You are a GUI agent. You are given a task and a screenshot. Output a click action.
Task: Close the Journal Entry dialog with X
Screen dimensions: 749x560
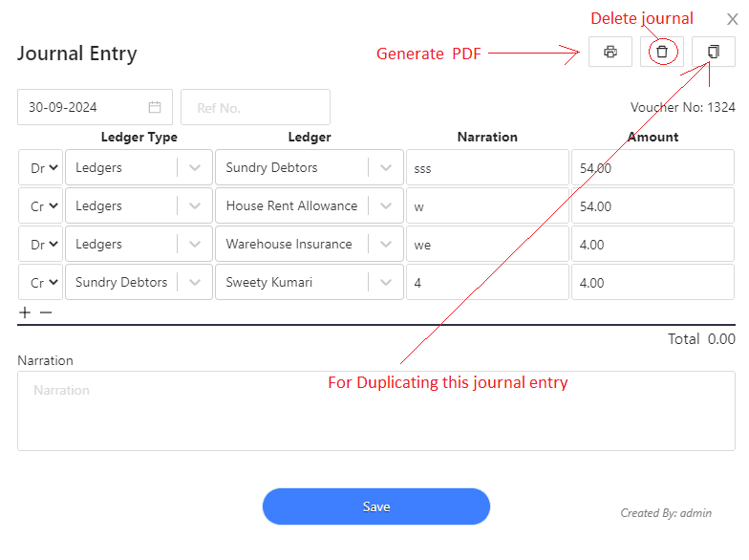(732, 19)
